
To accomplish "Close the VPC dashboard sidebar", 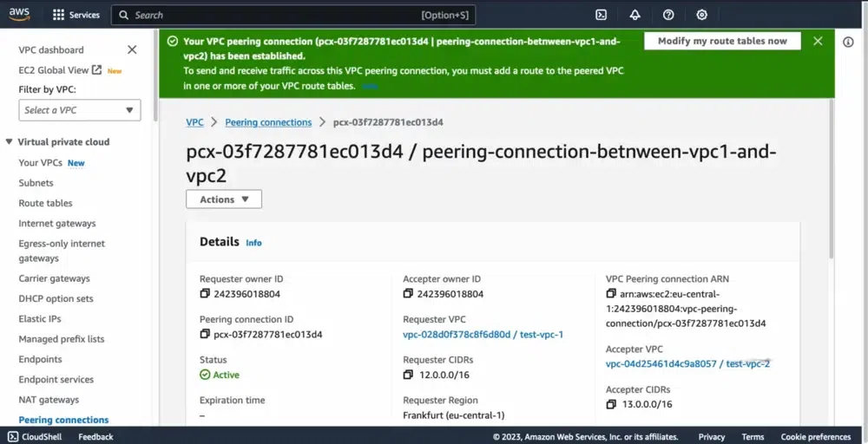I will pos(132,49).
